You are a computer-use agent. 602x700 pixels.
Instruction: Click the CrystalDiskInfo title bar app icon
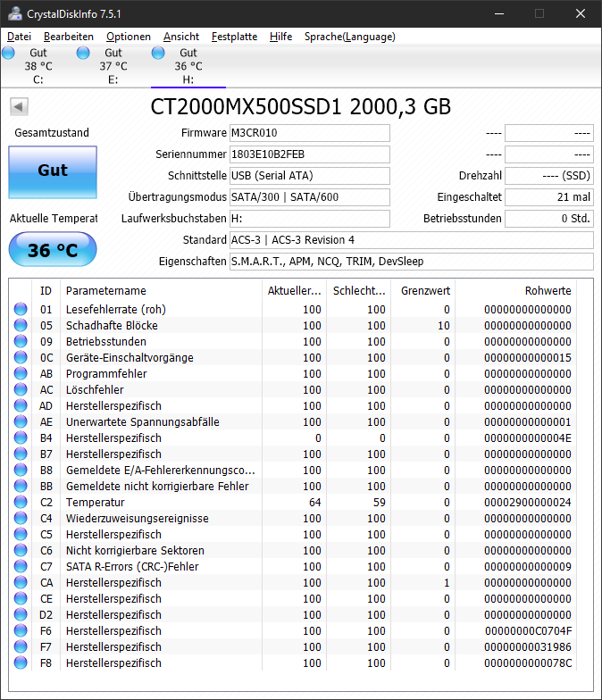[14, 13]
